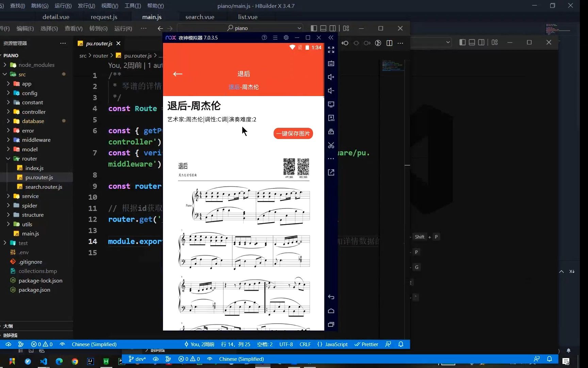The width and height of the screenshot is (588, 368).
Task: Switch to detail.vue tab in HBuilder
Action: point(56,17)
